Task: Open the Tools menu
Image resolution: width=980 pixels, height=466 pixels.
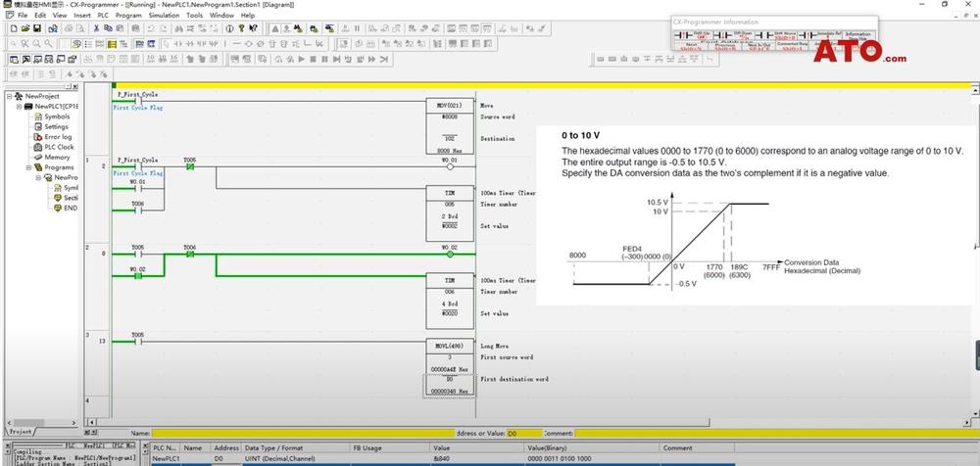Action: 194,15
